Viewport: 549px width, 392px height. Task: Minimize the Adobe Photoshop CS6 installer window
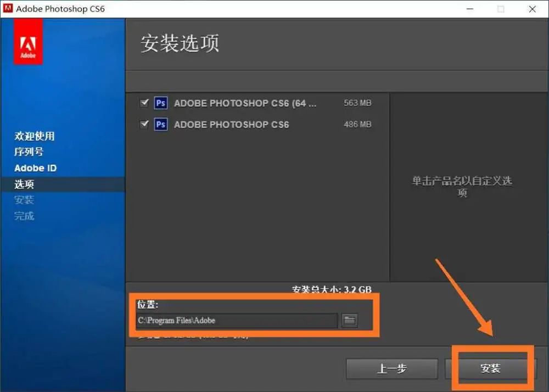tap(470, 9)
